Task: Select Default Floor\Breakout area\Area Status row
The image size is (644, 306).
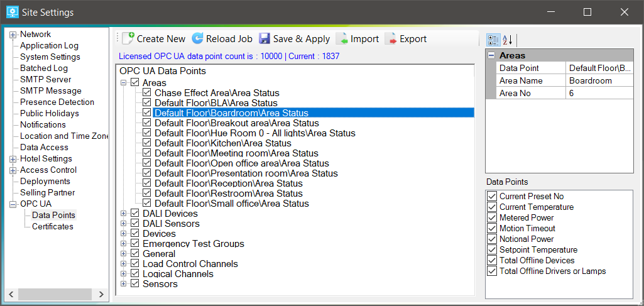Action: (x=237, y=123)
